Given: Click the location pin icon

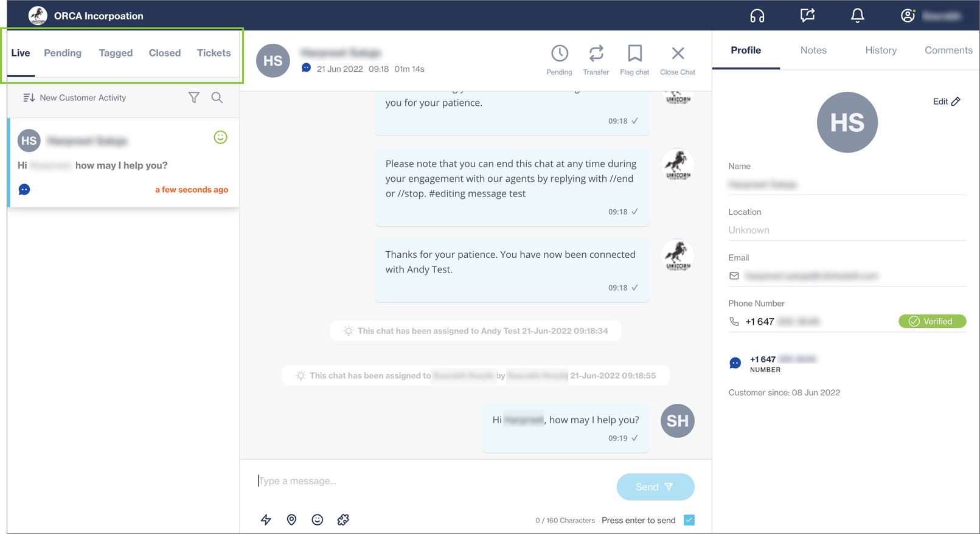Looking at the screenshot, I should point(291,519).
